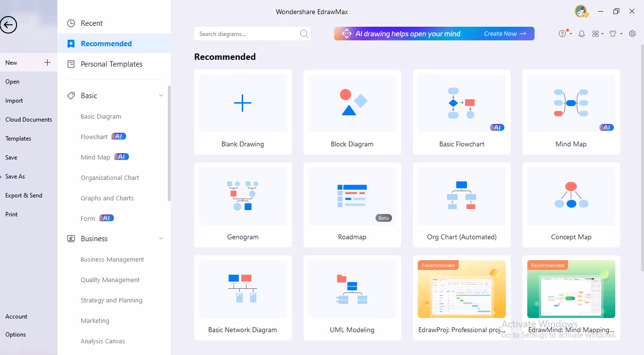The image size is (644, 355).
Task: Click the Beta badge on Roadmap card
Action: (x=384, y=218)
